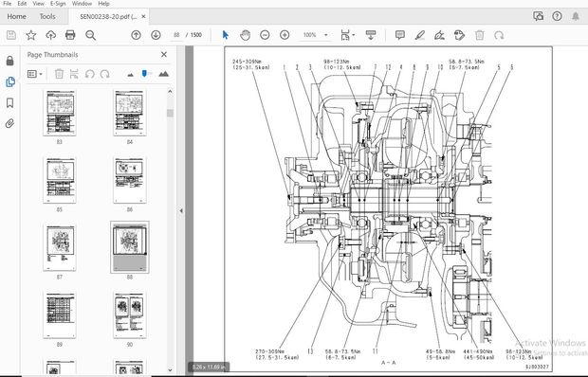Viewport: 588px width, 377px height.
Task: Open the Edit menu
Action: tap(22, 4)
